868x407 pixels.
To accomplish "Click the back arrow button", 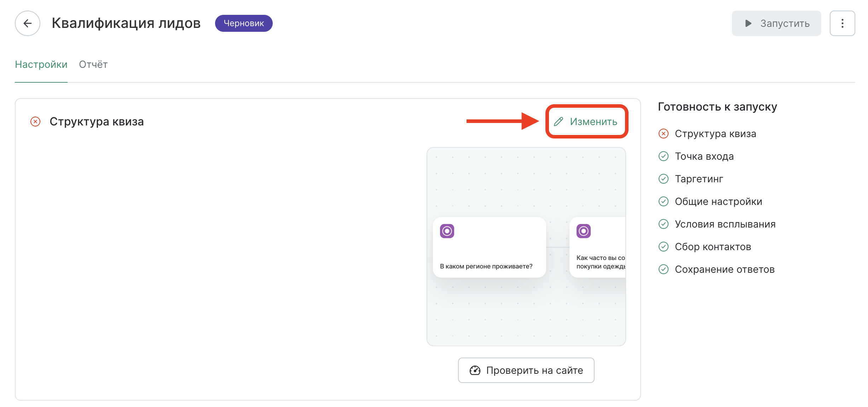I will click(x=27, y=23).
